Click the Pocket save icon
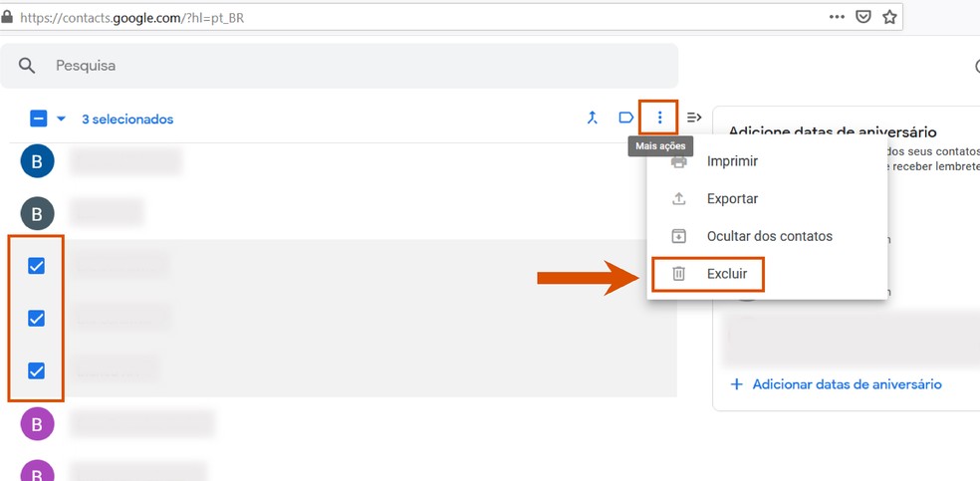 863,17
